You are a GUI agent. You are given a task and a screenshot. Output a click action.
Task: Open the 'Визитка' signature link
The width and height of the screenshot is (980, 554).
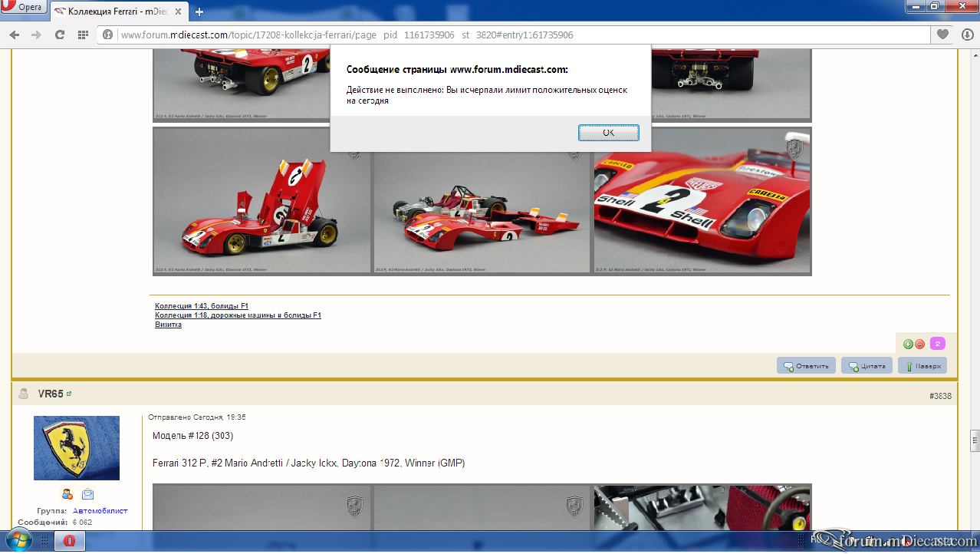click(x=168, y=325)
